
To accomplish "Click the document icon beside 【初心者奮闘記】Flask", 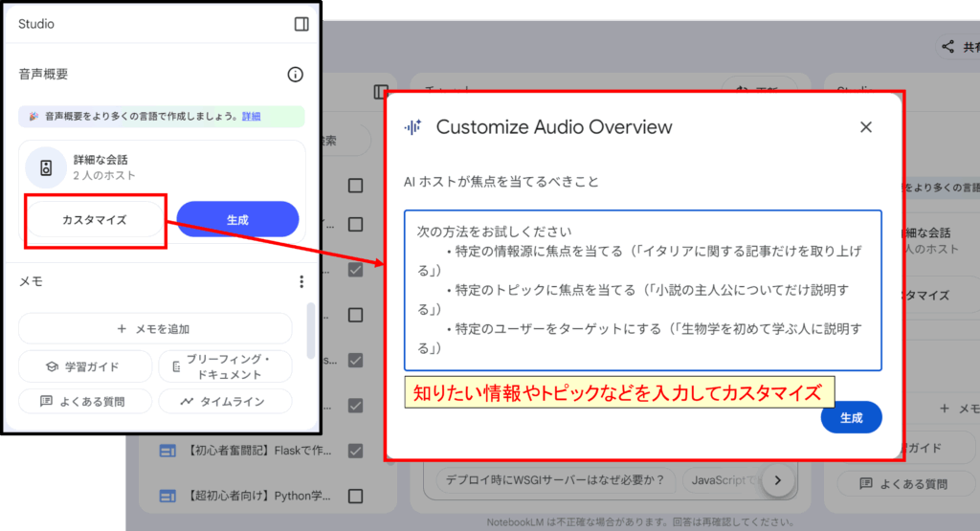I will point(167,451).
